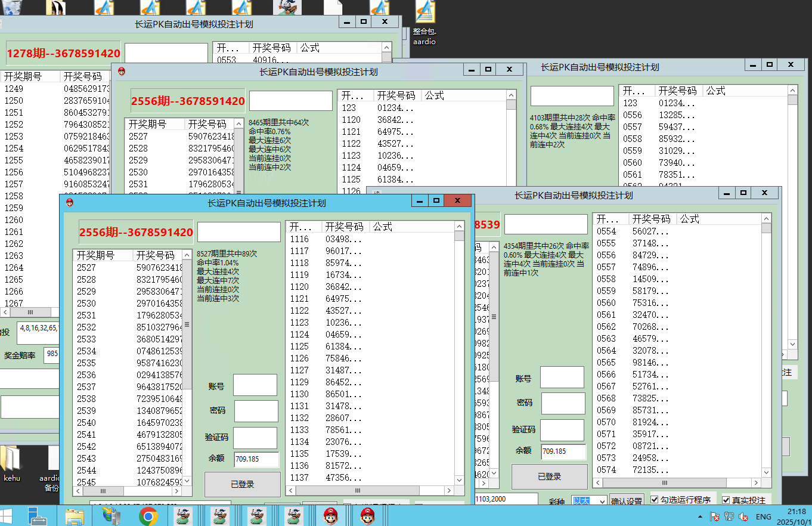The image size is (812, 526).
Task: Open the Recycle Bin on desktop
Action: pyautogui.click(x=11, y=7)
